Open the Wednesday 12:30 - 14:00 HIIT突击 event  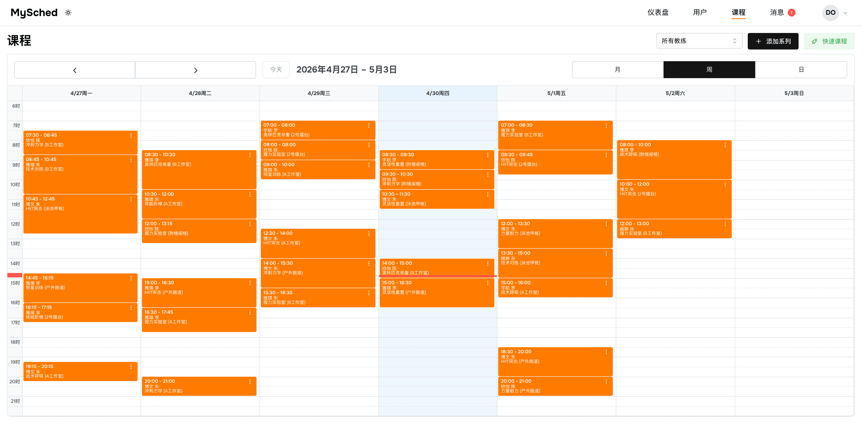(318, 243)
